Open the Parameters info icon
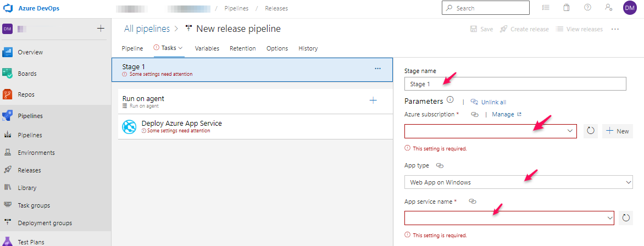Image resolution: width=644 pixels, height=246 pixels. click(x=449, y=100)
